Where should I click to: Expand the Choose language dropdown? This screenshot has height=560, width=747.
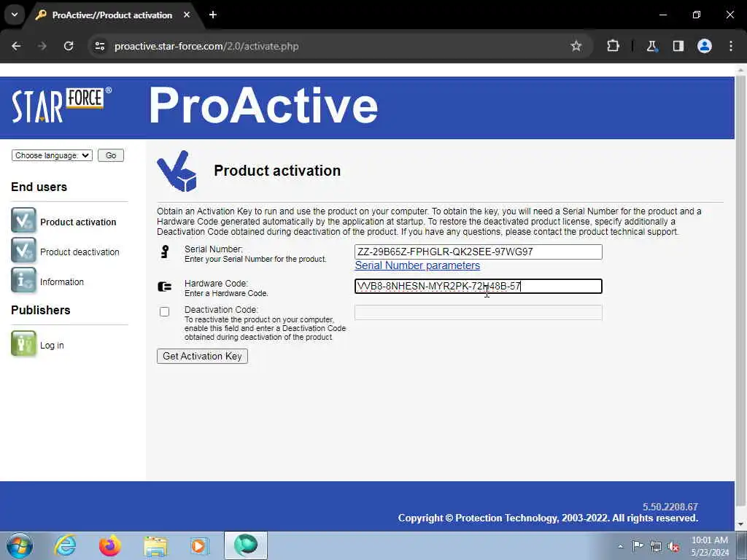[x=52, y=155]
